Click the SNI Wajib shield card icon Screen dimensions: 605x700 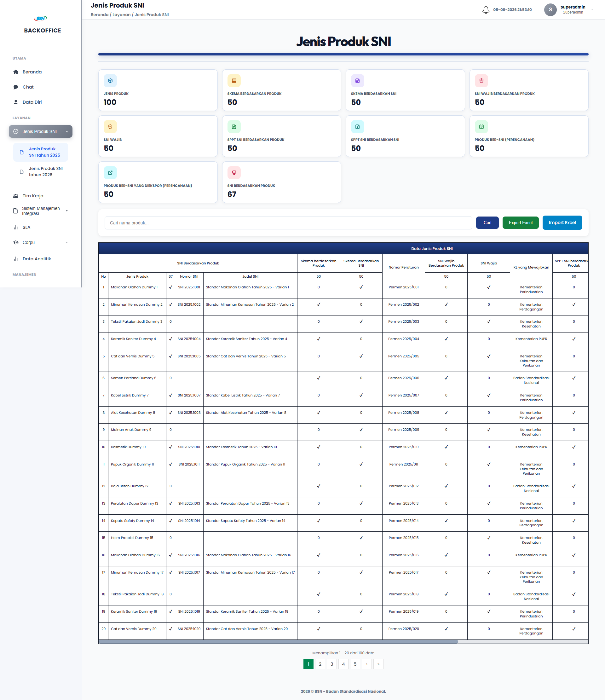coord(110,127)
